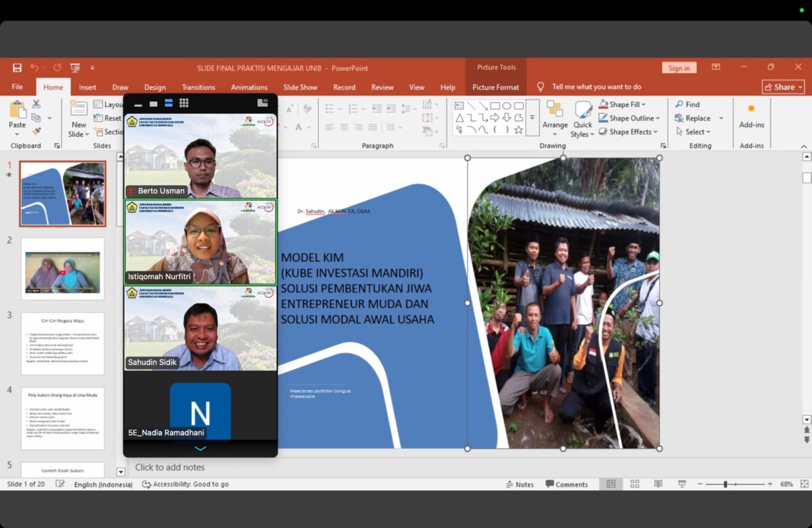Select the 5-point star shape
Image resolution: width=812 pixels, height=528 pixels.
[518, 129]
